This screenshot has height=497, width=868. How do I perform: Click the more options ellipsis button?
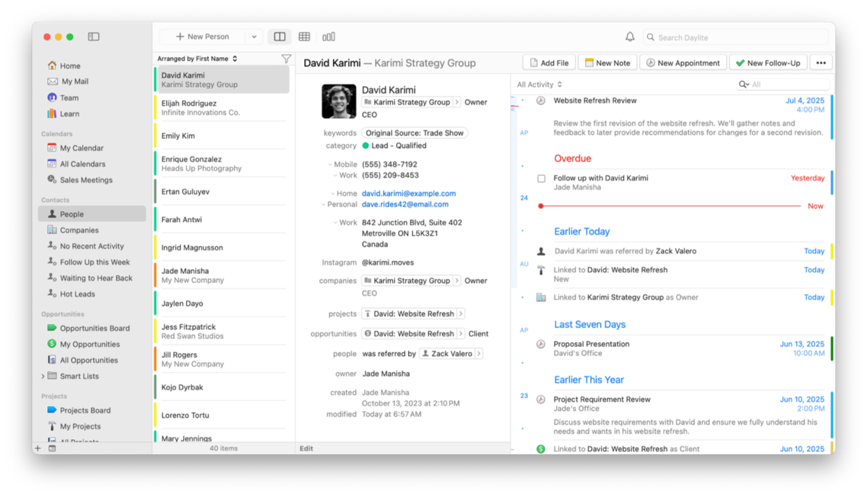[821, 63]
